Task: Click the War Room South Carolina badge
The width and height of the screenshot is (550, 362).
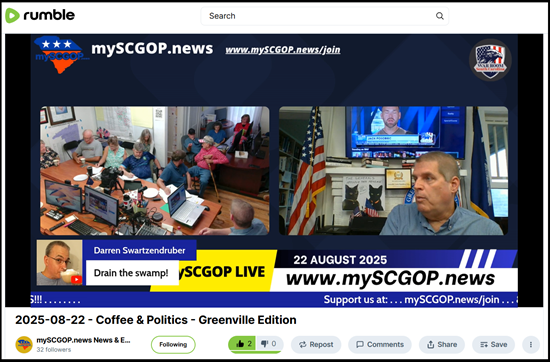Action: [490, 60]
